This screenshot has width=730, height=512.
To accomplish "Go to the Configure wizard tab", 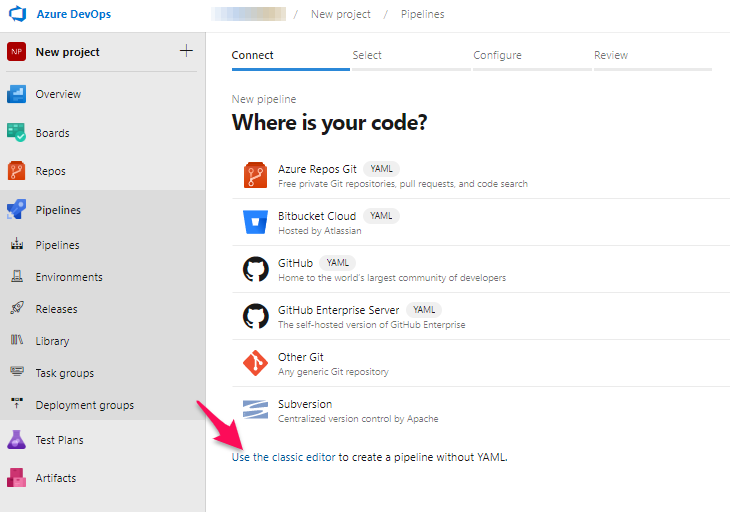I will point(497,56).
